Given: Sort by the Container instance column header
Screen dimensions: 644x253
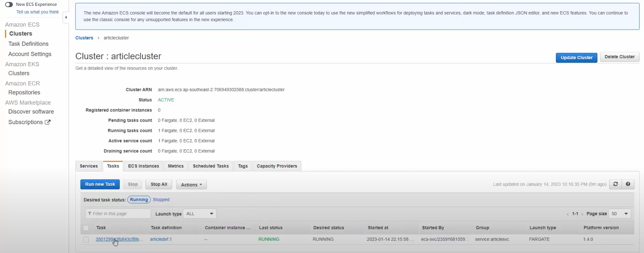Looking at the screenshot, I should pos(227,228).
